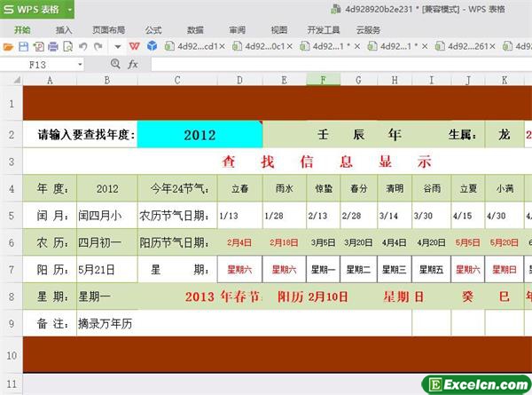This screenshot has width=532, height=395.
Task: Click the 摘录万年历 remark cell
Action: 245,323
